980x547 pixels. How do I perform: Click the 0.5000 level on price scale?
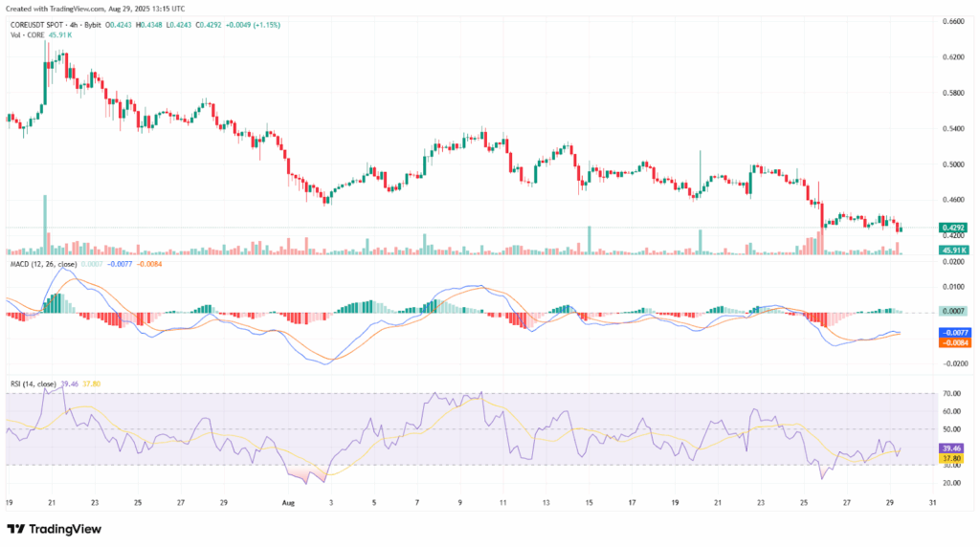[951, 164]
